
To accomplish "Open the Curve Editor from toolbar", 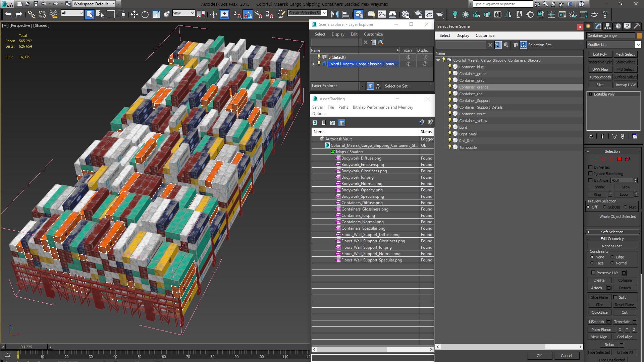I will click(382, 14).
